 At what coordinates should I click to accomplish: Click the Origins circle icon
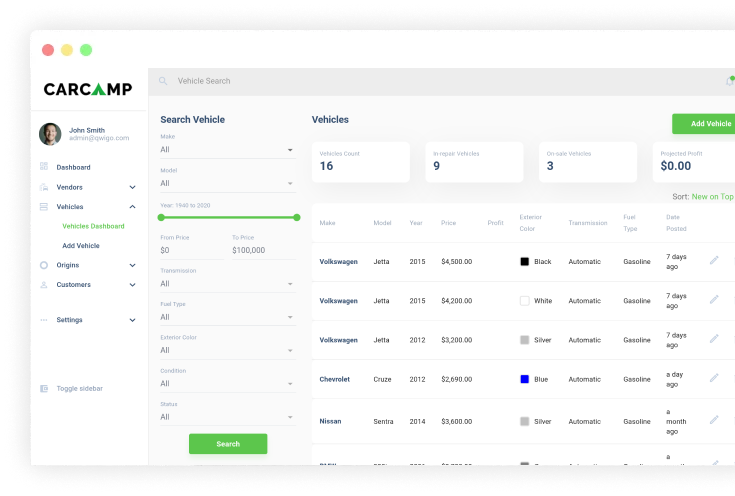(x=44, y=265)
